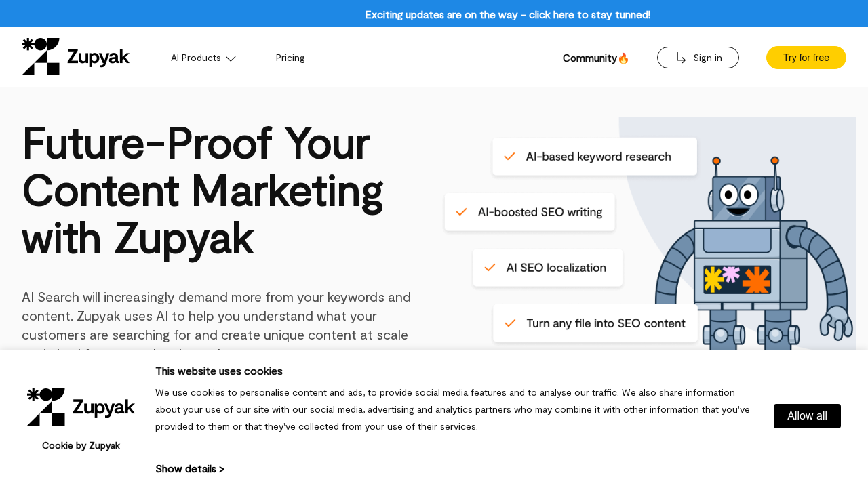Click the checkmark beside AI-boosted SEO writing

(x=462, y=211)
